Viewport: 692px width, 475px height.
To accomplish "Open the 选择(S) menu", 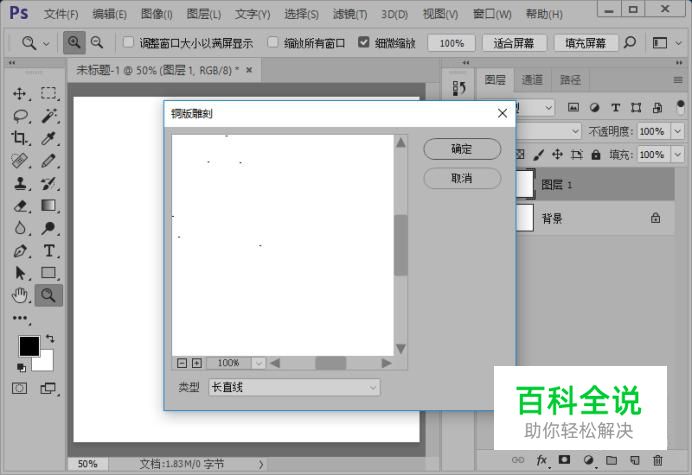I will pos(301,14).
